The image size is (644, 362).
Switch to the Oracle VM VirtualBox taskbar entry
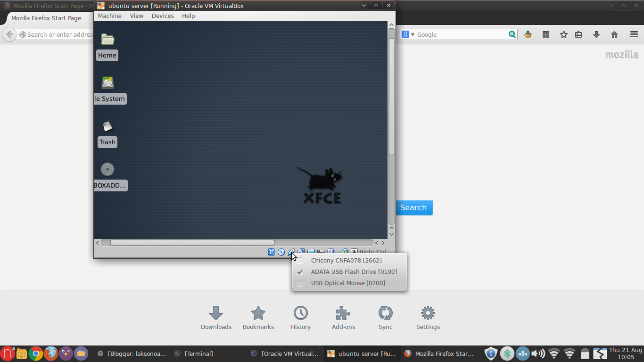[285, 354]
